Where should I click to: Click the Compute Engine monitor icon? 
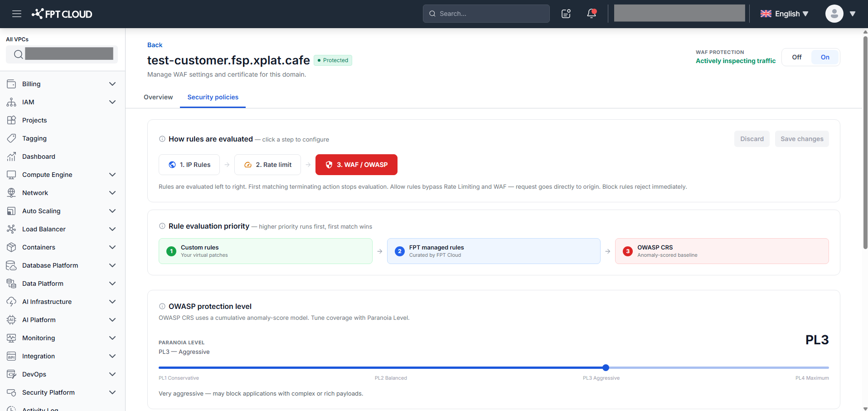point(11,175)
